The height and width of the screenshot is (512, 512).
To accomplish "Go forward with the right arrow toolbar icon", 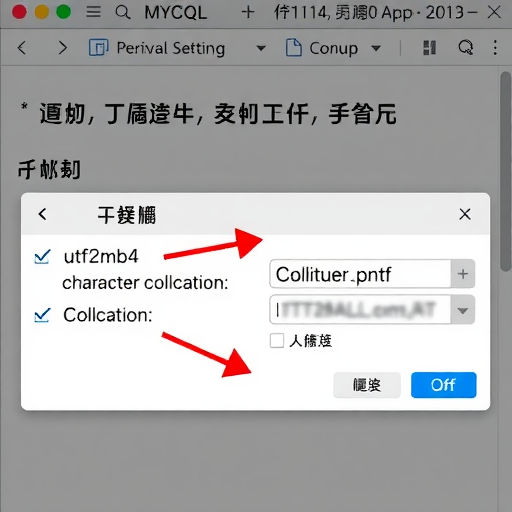I will point(62,48).
